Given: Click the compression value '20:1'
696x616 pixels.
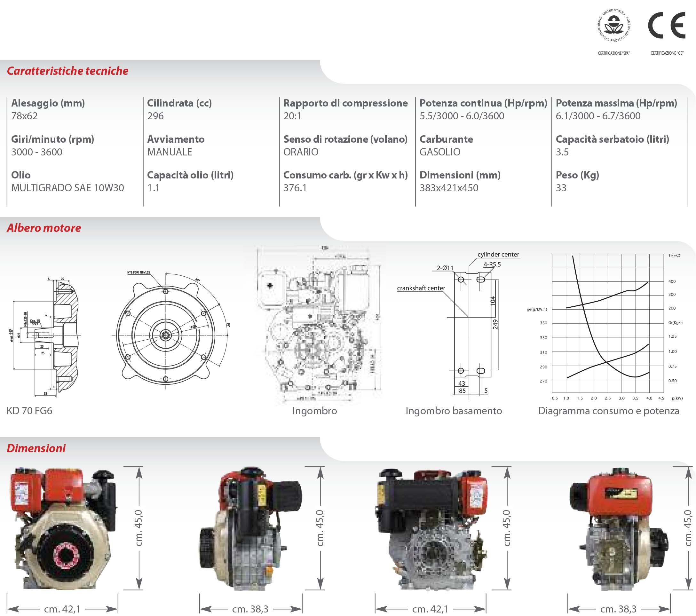Looking at the screenshot, I should click(x=292, y=116).
